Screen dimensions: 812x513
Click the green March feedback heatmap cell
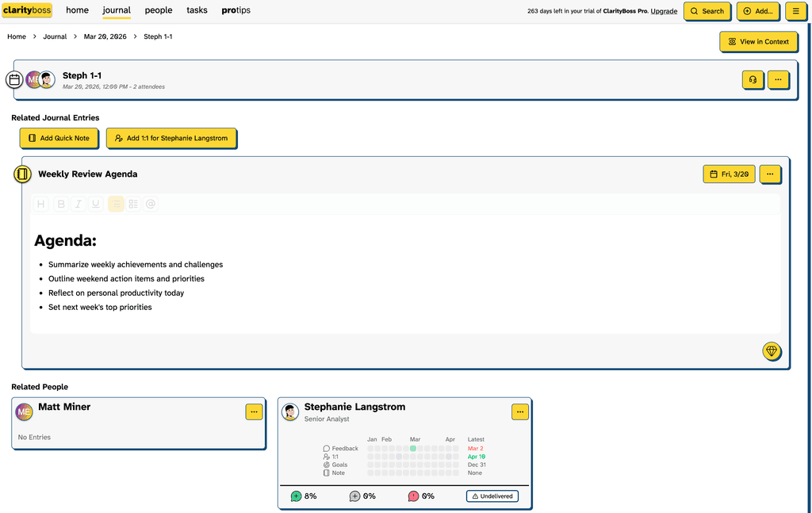tap(412, 449)
